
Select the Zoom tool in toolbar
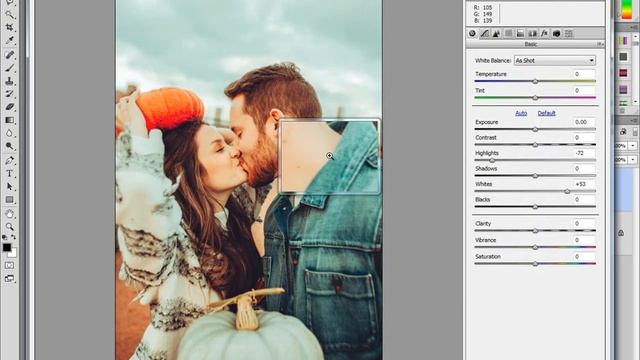9,227
